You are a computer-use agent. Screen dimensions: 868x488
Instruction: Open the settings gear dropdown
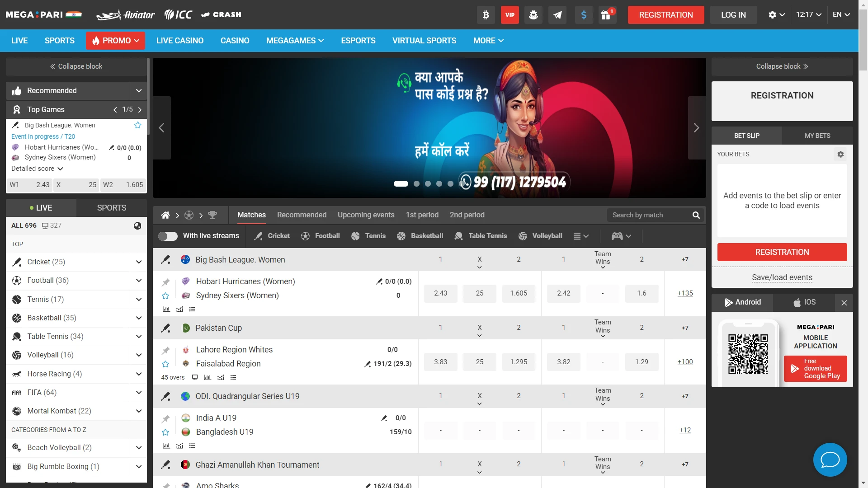(776, 15)
